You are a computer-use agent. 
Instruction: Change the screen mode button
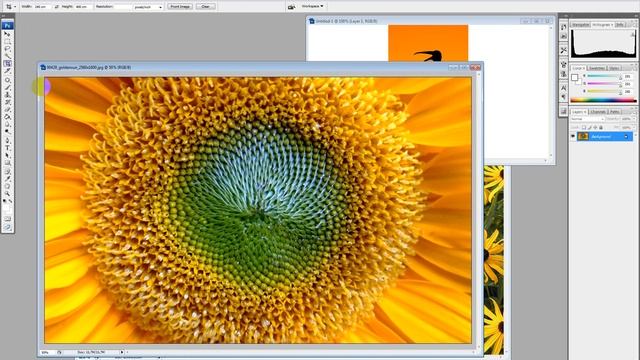7,227
